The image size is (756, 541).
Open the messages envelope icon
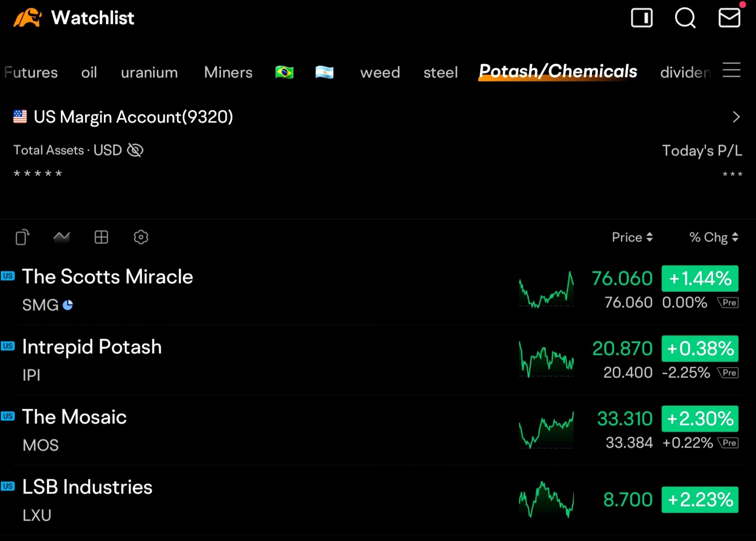[729, 18]
